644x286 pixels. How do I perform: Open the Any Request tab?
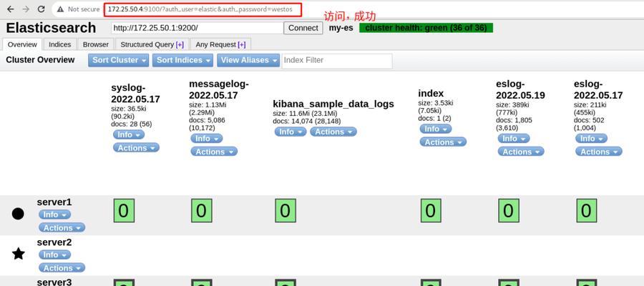[x=220, y=44]
